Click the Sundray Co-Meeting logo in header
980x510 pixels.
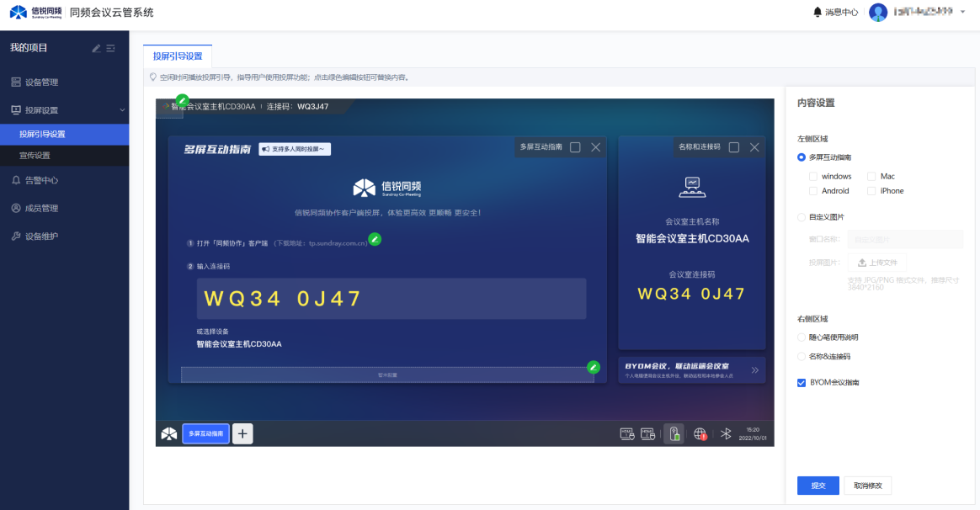[x=35, y=12]
